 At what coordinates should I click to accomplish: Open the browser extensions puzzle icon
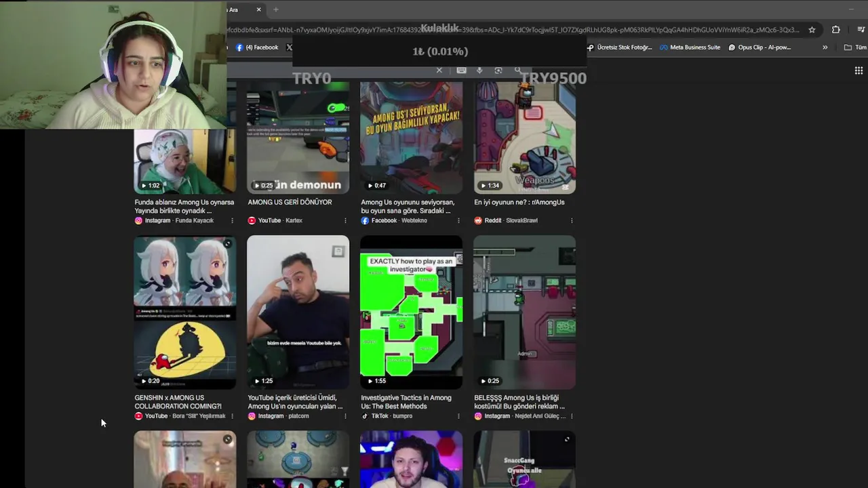pyautogui.click(x=835, y=30)
